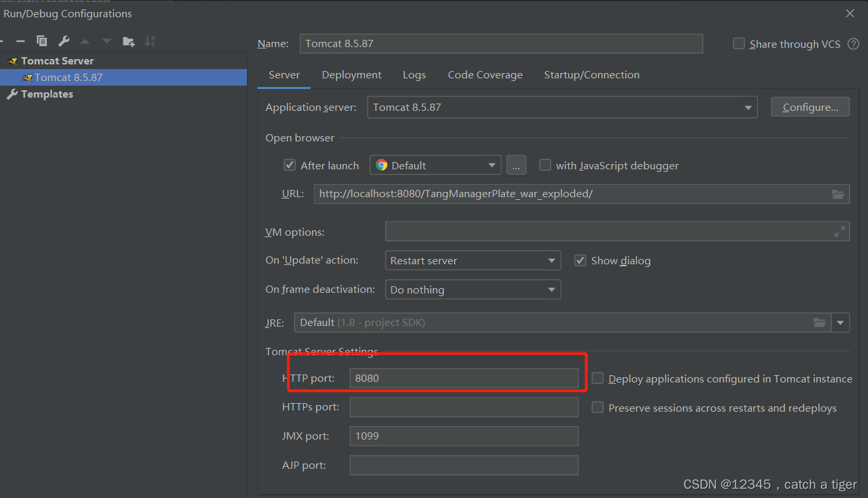
Task: Select Tomcat 8.5.87 configuration in tree
Action: click(x=123, y=77)
